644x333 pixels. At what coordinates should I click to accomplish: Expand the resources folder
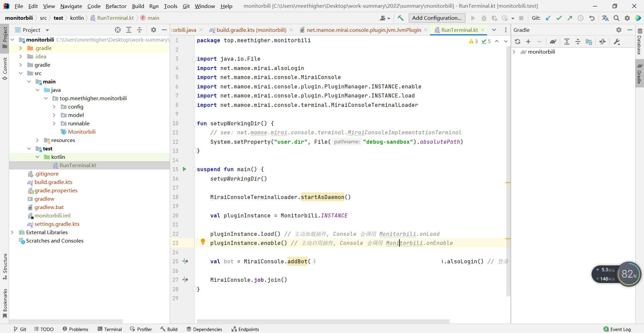pos(37,140)
